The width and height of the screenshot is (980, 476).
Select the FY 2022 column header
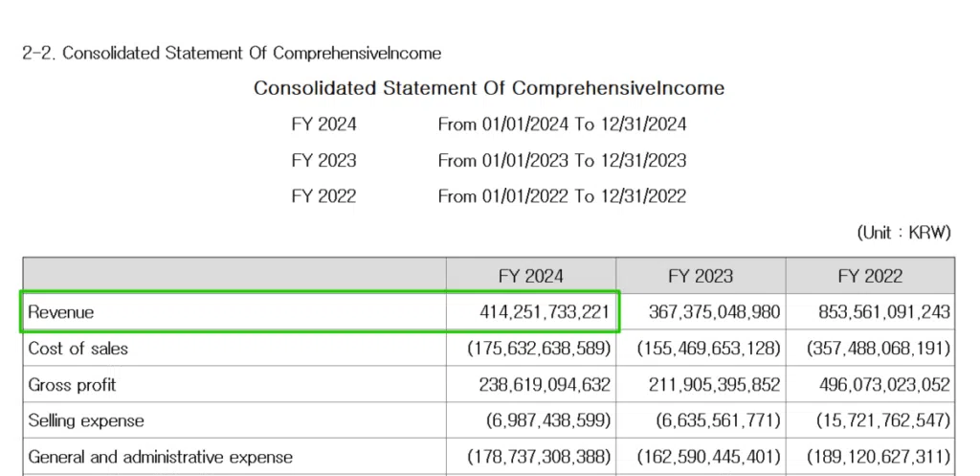870,277
